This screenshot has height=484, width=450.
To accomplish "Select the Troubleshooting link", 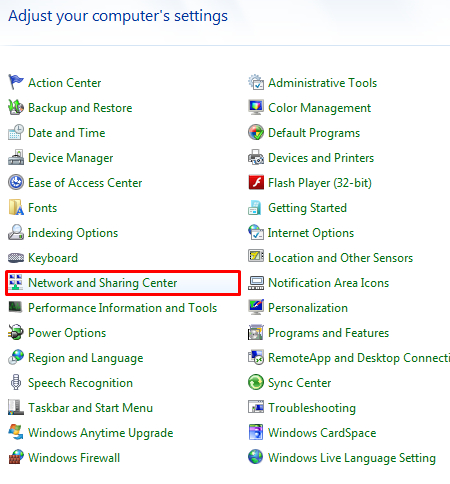I will (x=312, y=408).
